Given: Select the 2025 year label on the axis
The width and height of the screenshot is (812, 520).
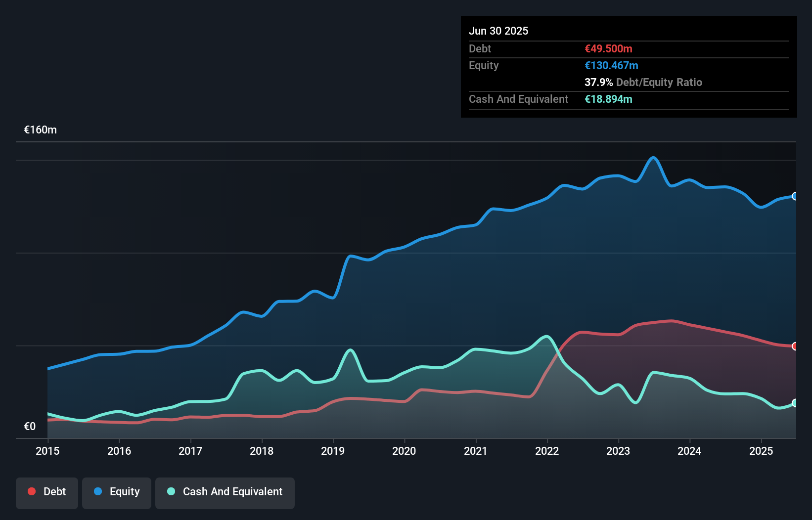Looking at the screenshot, I should click(x=761, y=451).
